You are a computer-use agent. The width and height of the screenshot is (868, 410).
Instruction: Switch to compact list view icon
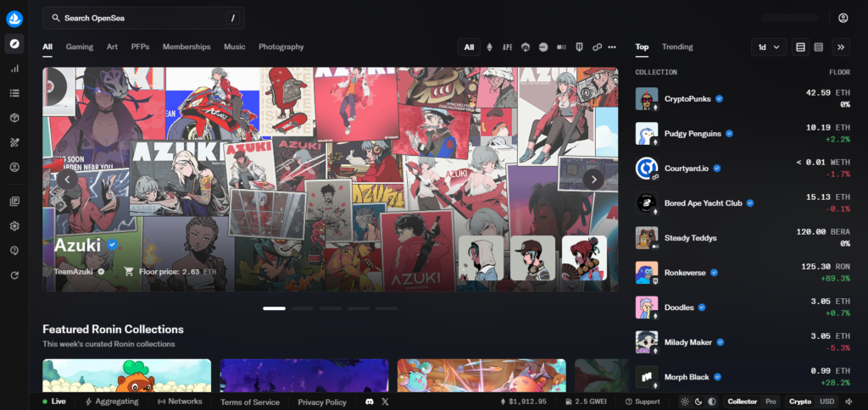(819, 47)
